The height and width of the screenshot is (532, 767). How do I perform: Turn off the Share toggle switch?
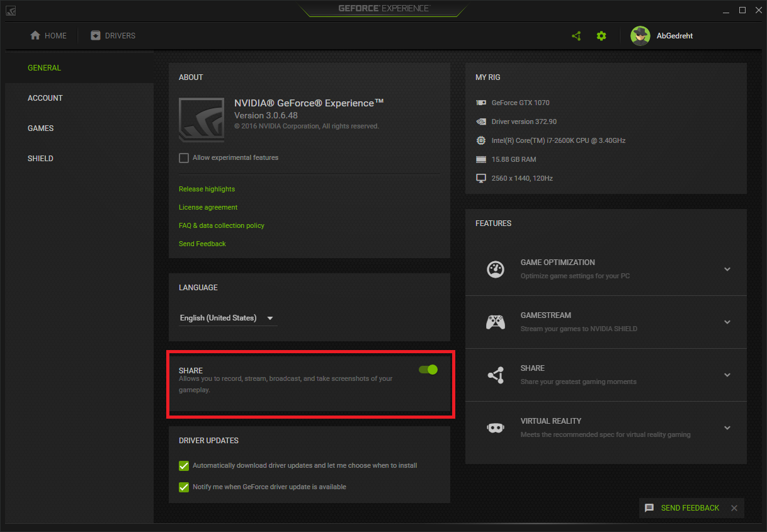pyautogui.click(x=428, y=370)
